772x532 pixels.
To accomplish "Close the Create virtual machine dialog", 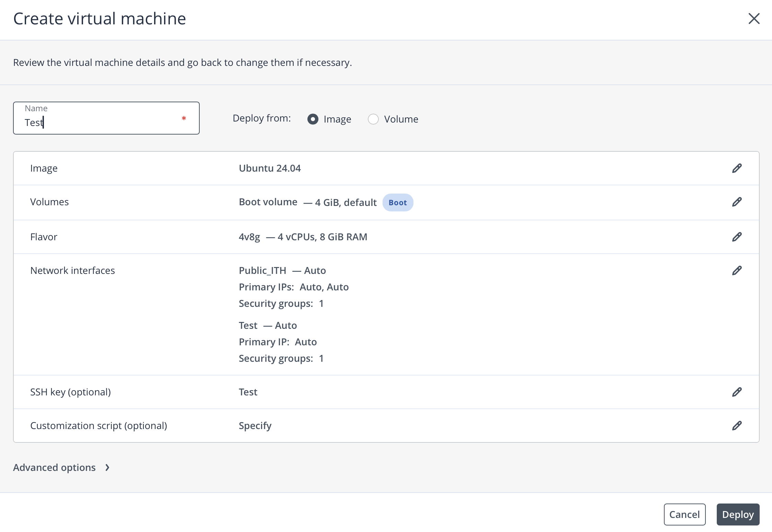I will [x=754, y=19].
